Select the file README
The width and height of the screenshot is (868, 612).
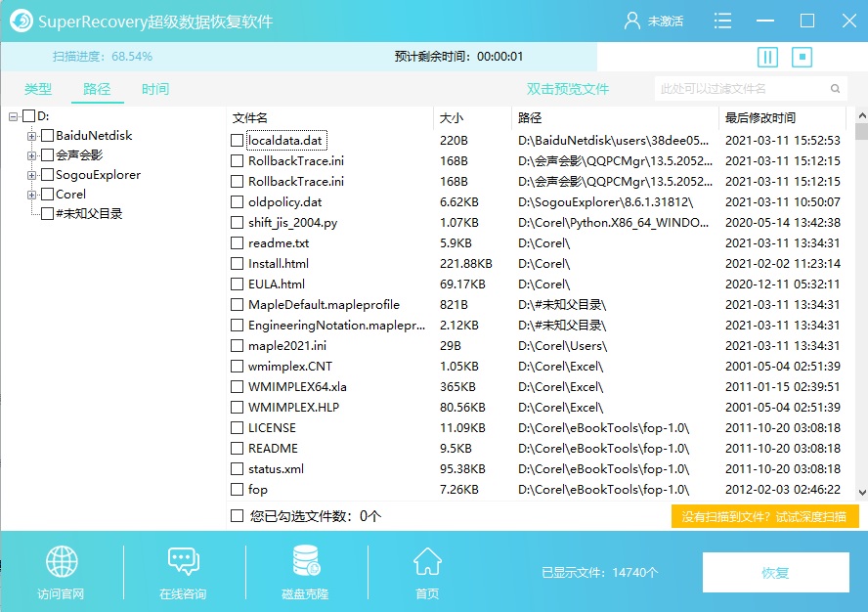click(273, 448)
